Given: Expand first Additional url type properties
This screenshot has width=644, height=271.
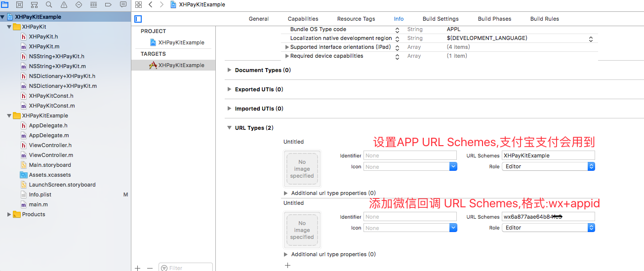Looking at the screenshot, I should [x=286, y=193].
